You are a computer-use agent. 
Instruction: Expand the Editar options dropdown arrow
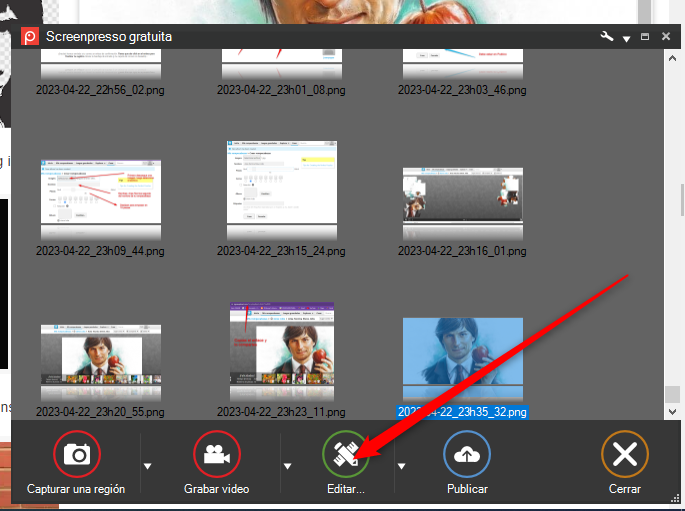(x=401, y=466)
